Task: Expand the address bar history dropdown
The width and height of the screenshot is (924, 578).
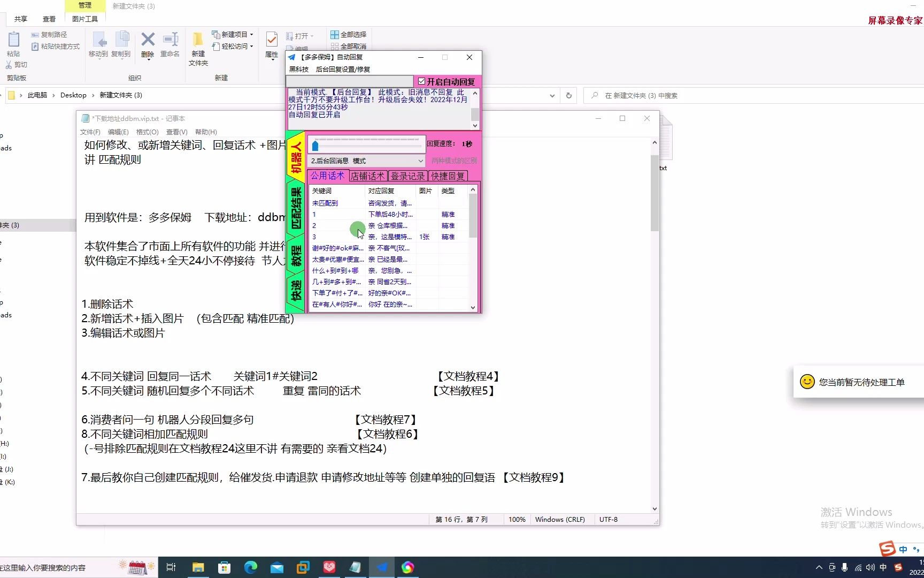Action: coord(552,96)
